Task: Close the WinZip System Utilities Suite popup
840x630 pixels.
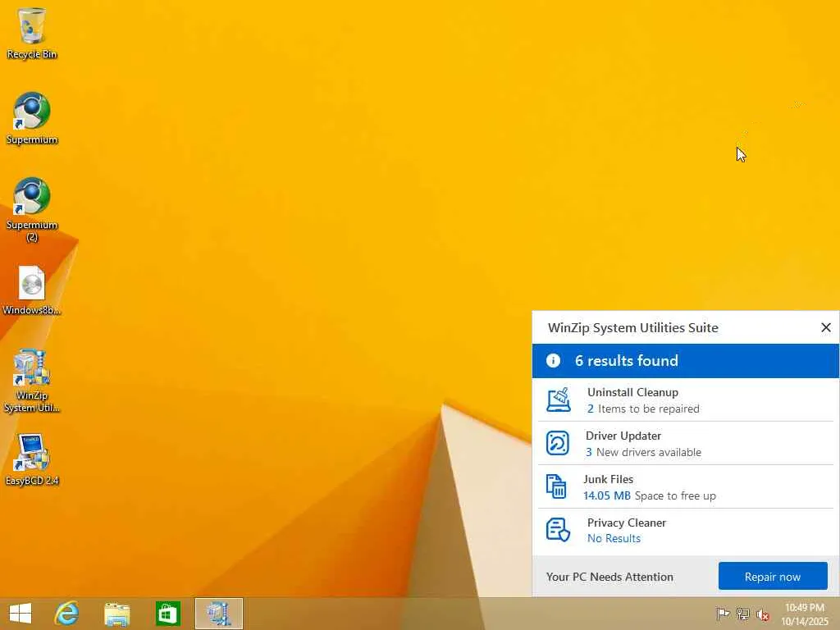Action: tap(825, 327)
